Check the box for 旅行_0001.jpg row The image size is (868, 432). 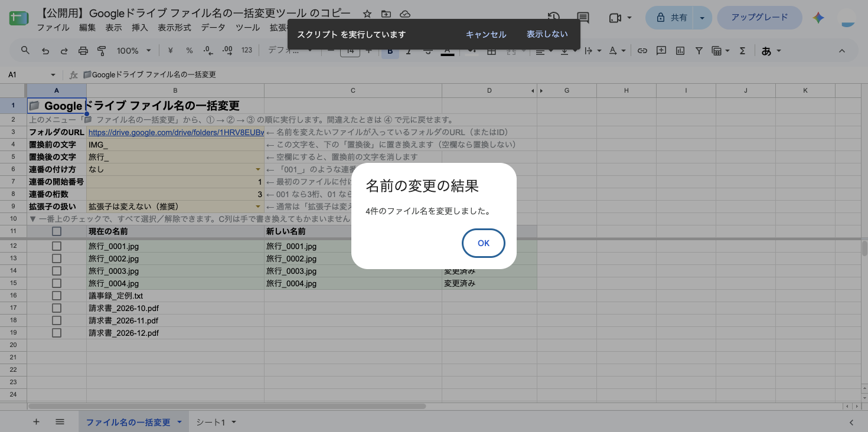coord(57,246)
